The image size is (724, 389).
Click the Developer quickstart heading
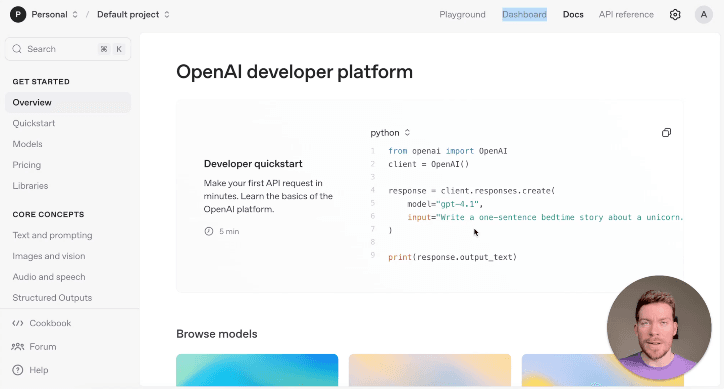(x=253, y=164)
